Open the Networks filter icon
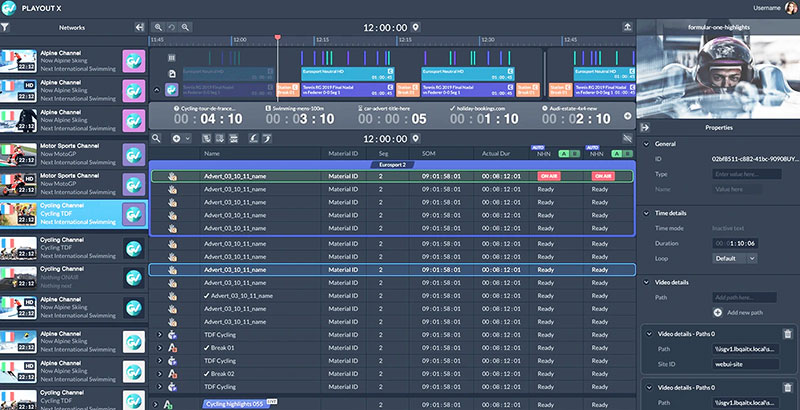The height and width of the screenshot is (410, 800). point(5,28)
